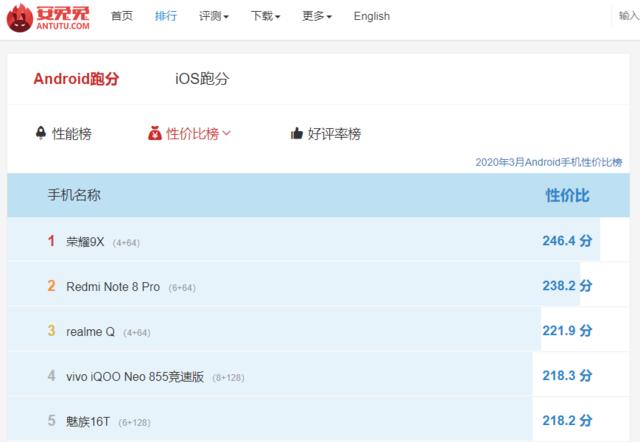Go to the 排行 ranking page
Image resolution: width=640 pixels, height=442 pixels.
[166, 16]
